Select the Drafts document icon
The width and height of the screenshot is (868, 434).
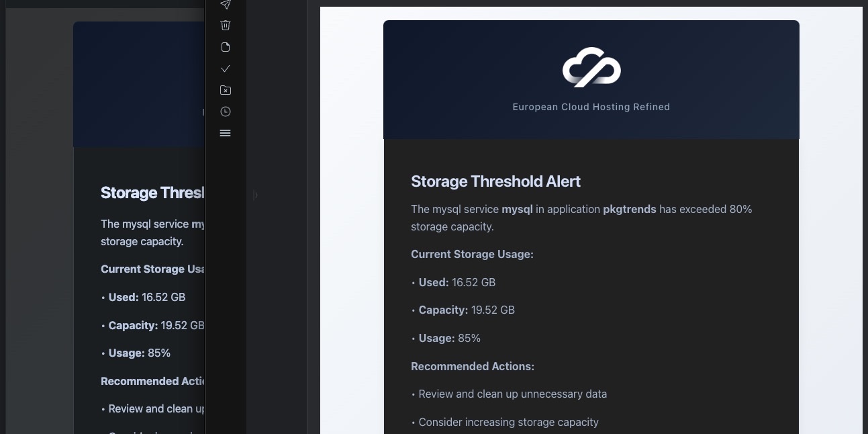pyautogui.click(x=226, y=47)
